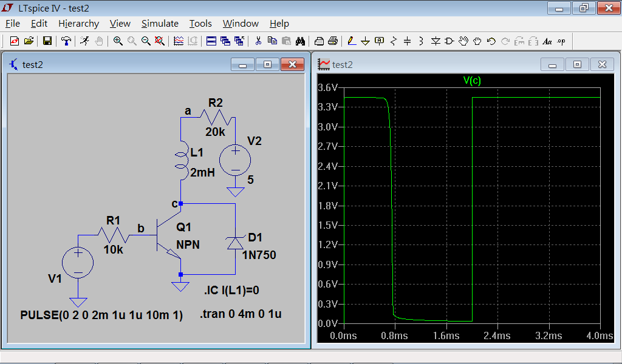Click the .IC I(L1)=0 directive text

231,291
